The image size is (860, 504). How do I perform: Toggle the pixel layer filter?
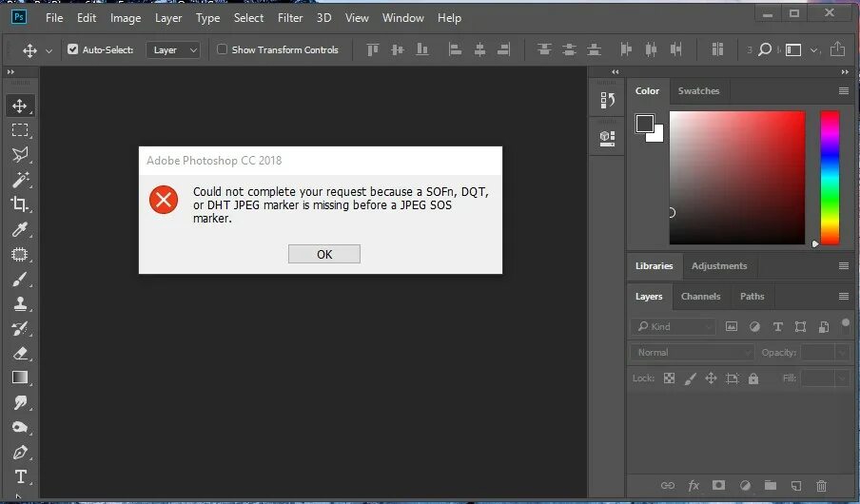pyautogui.click(x=732, y=327)
